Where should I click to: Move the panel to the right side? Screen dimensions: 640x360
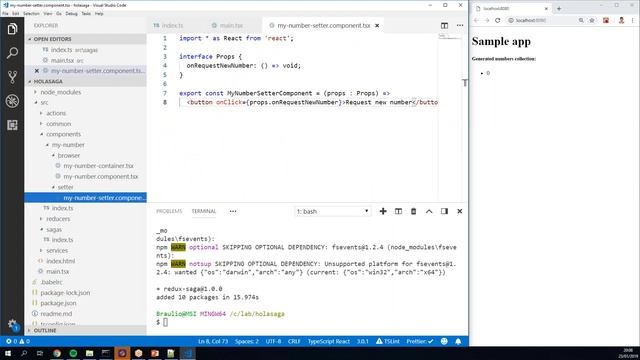[444, 211]
